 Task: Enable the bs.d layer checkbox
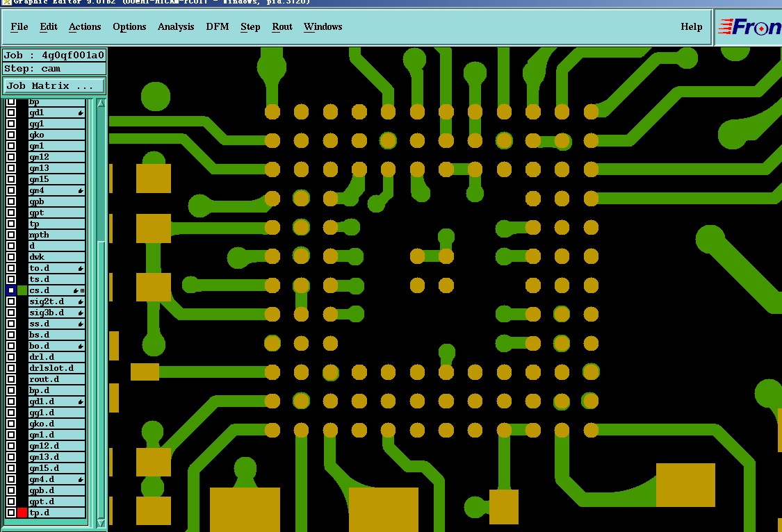click(x=11, y=335)
